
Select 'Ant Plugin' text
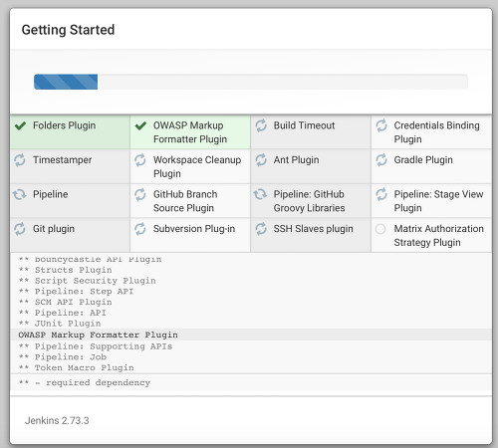pyautogui.click(x=296, y=160)
